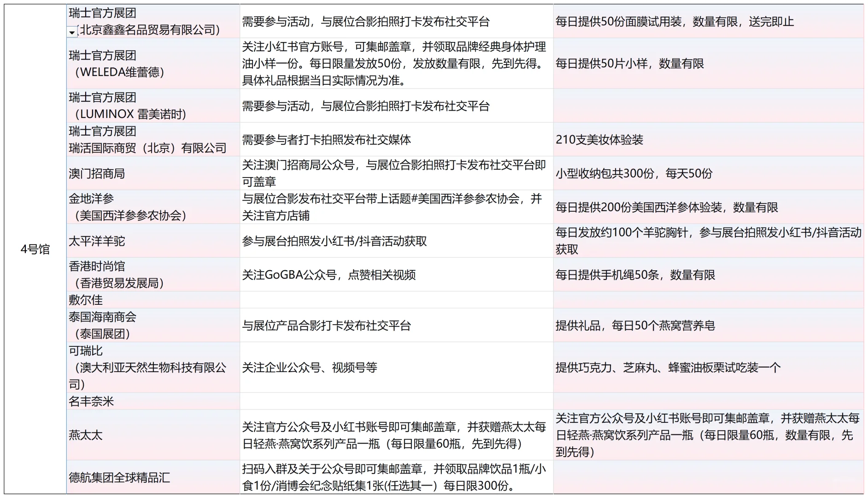868x498 pixels.
Task: Select the 瑞士官方展团（北京鑫鑫名品贸易有限公司）cell
Action: [153, 21]
